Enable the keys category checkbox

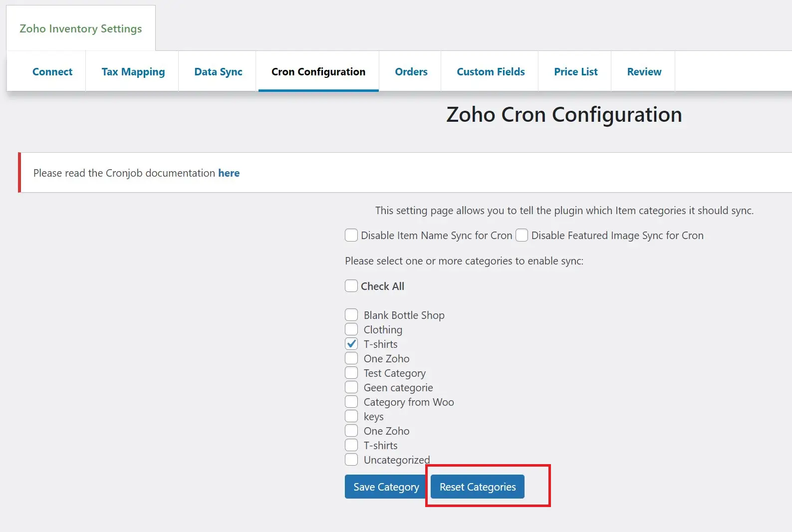(351, 416)
